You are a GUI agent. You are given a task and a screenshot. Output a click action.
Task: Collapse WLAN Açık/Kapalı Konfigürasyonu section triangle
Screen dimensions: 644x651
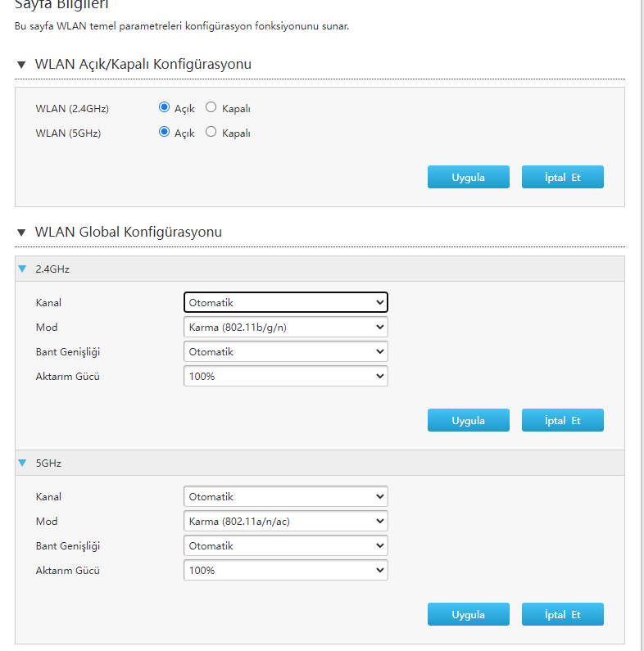pyautogui.click(x=21, y=65)
